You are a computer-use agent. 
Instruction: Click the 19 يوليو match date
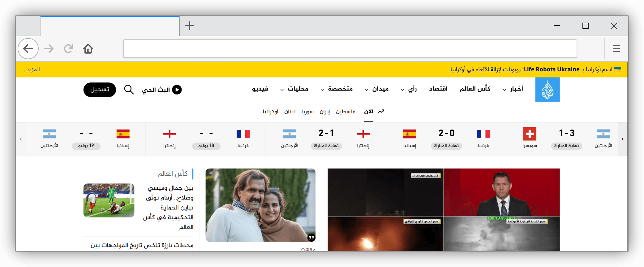pos(86,146)
